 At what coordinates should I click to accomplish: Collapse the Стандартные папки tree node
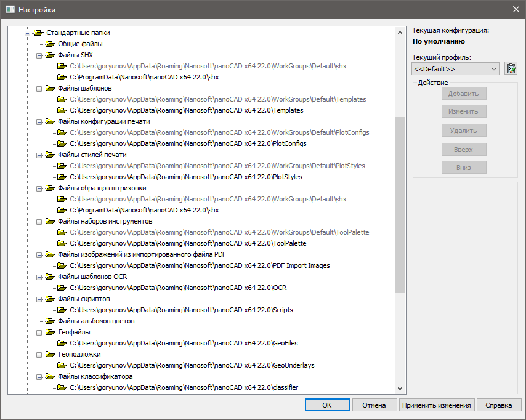(x=27, y=33)
